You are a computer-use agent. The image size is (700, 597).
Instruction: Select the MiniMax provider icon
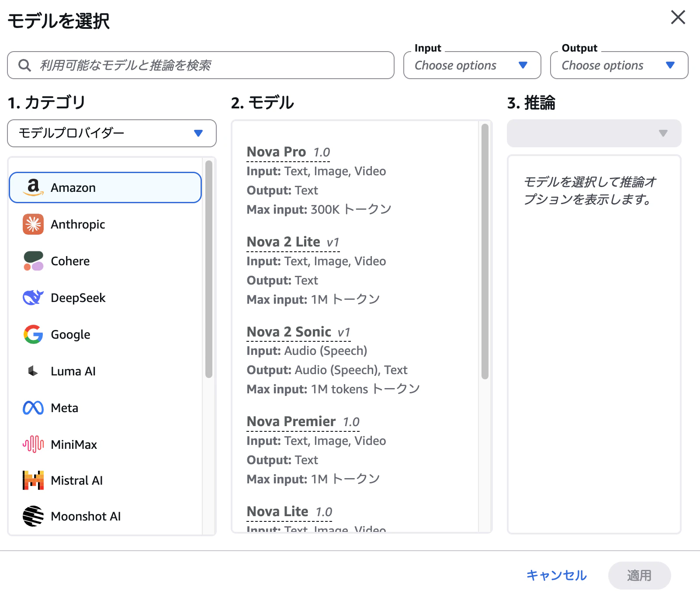[x=33, y=444]
